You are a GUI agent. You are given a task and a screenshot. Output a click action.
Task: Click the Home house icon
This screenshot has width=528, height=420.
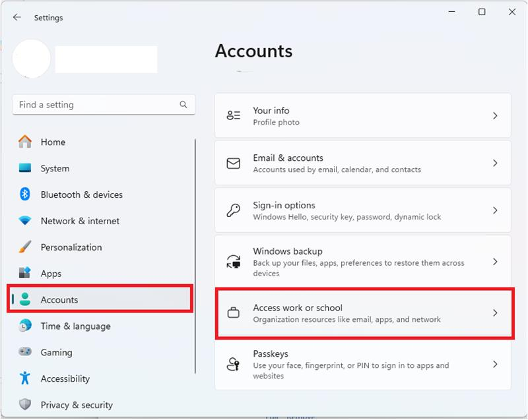[x=25, y=142]
